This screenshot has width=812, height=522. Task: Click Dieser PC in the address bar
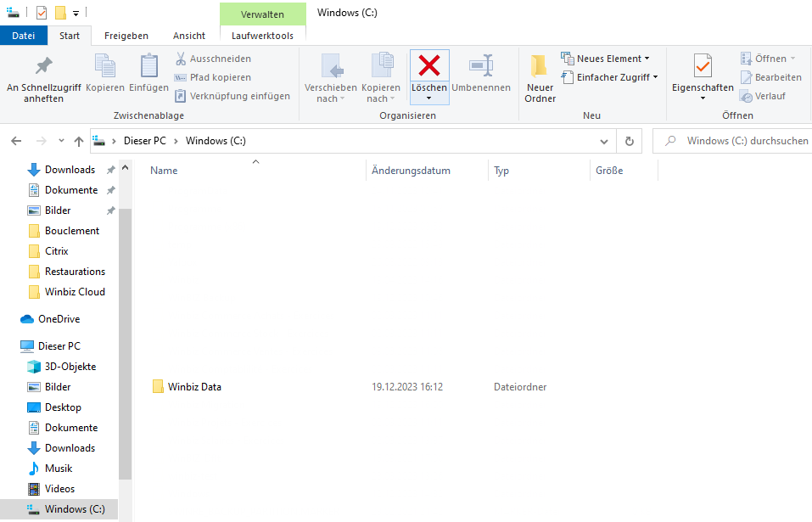[x=145, y=141]
